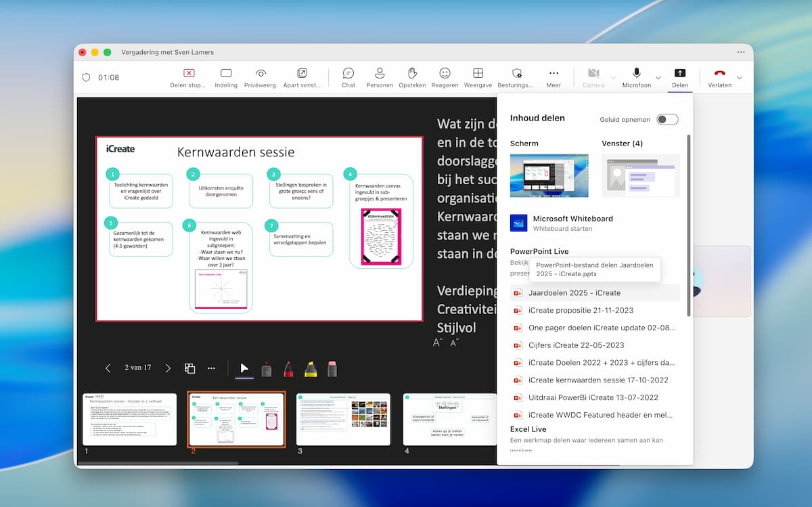Stop sharing via Delen stoppen

[x=187, y=76]
